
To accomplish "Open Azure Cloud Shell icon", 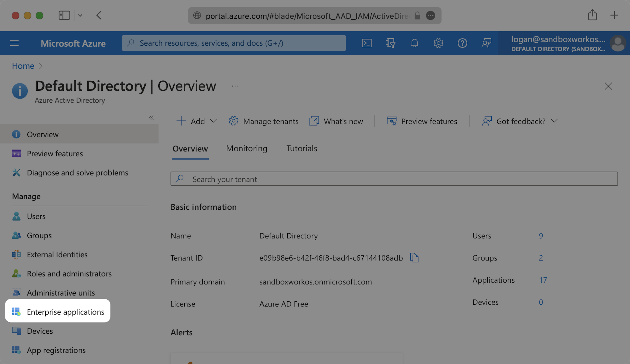I will [x=367, y=43].
